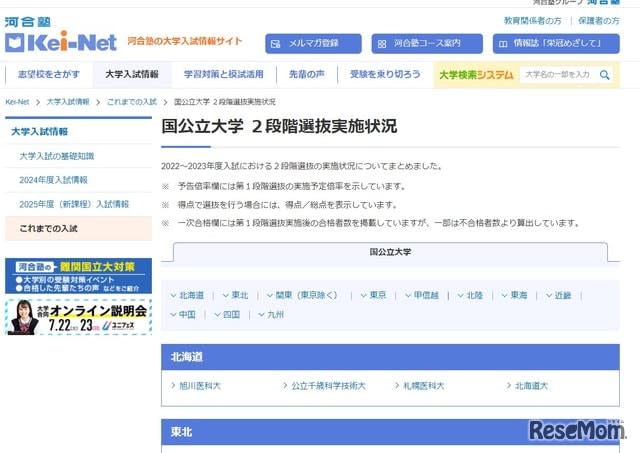Click the 河合塾コース案内 grid icon
The width and height of the screenshot is (640, 453).
[x=382, y=44]
